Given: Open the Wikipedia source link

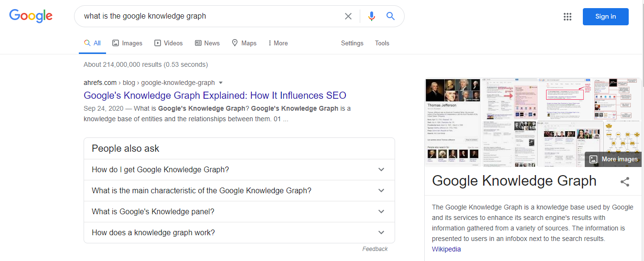Looking at the screenshot, I should [446, 249].
